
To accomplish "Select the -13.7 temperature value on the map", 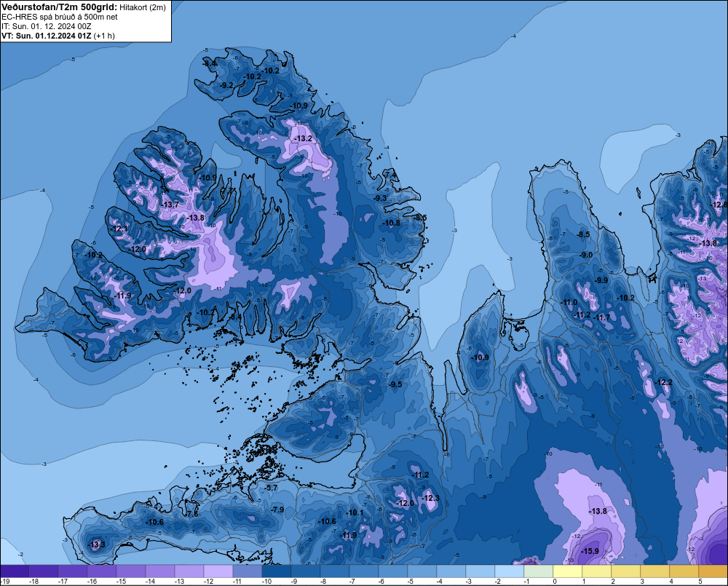I will 170,205.
